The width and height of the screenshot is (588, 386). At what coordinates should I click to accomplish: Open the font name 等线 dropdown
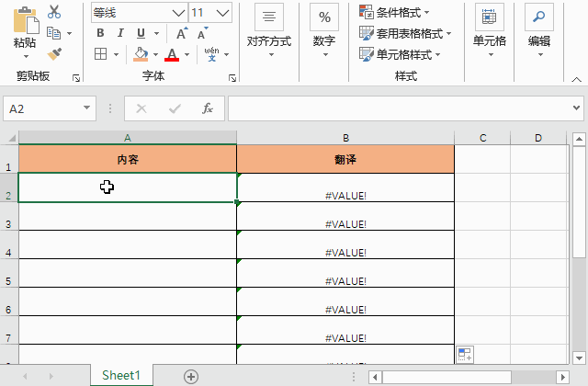tap(178, 13)
